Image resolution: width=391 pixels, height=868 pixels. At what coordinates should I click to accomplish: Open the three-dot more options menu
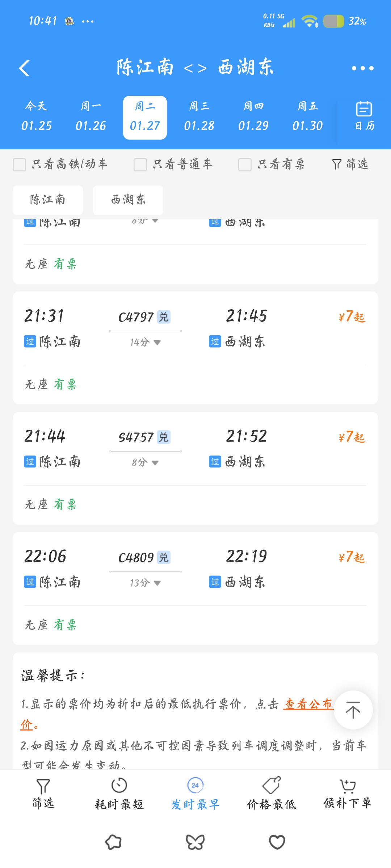362,68
